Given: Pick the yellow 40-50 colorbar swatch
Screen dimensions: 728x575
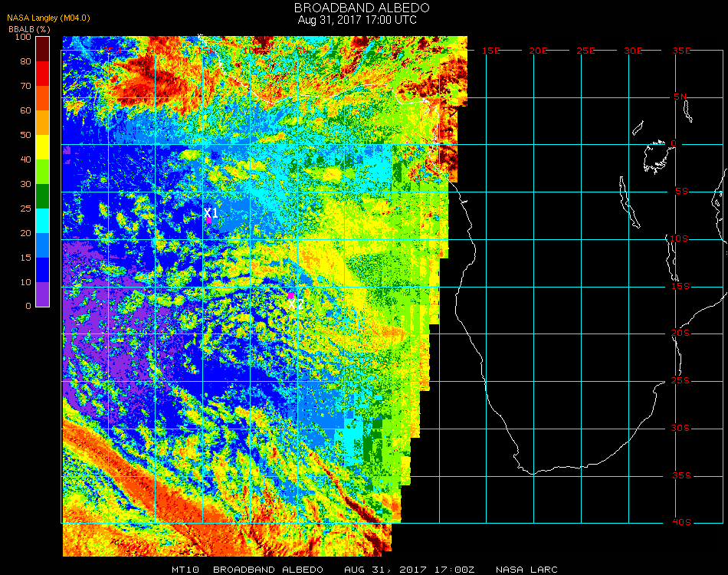Looking at the screenshot, I should (43, 147).
